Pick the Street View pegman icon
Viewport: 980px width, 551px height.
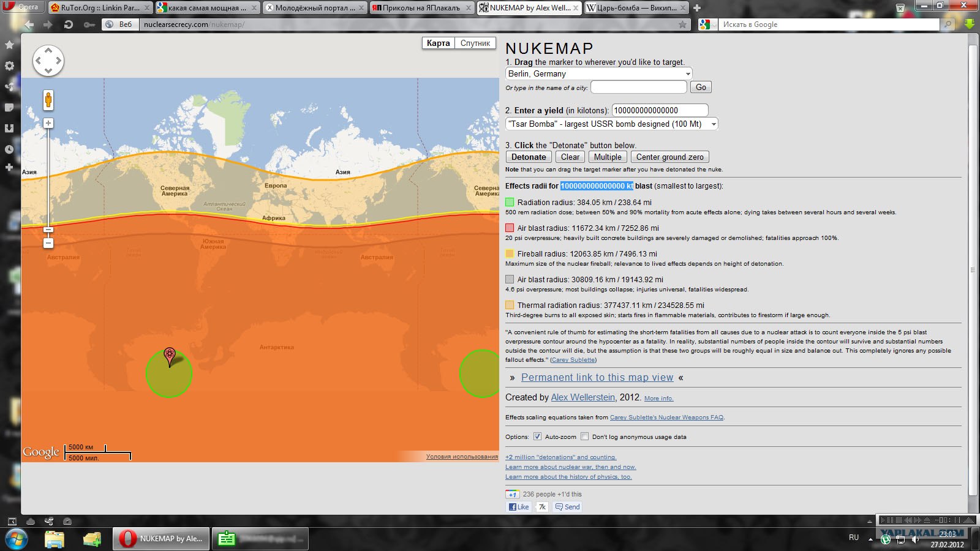click(48, 100)
